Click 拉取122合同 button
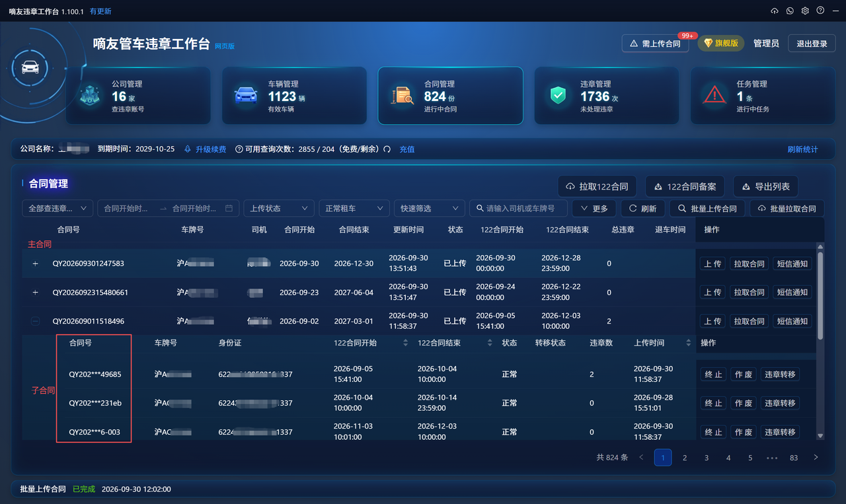 point(597,186)
